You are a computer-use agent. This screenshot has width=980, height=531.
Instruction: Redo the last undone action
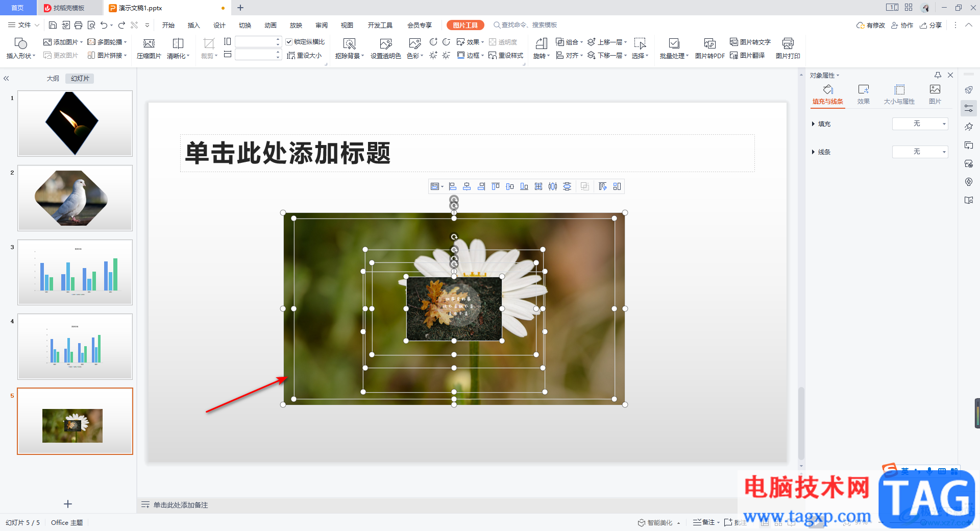point(121,25)
